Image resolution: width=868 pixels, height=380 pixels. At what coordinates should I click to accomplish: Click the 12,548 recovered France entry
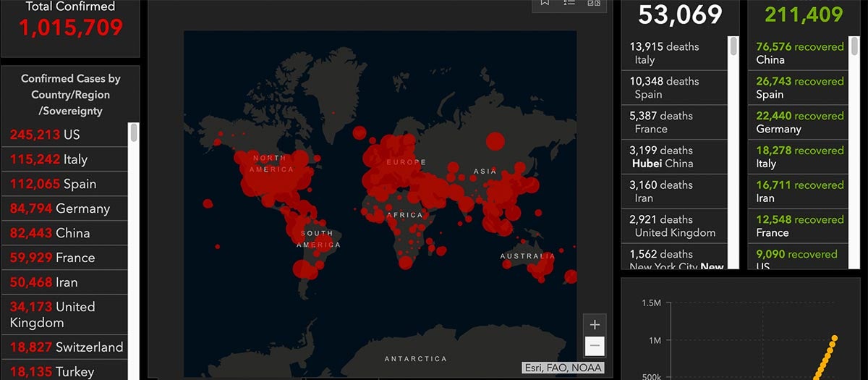click(799, 227)
